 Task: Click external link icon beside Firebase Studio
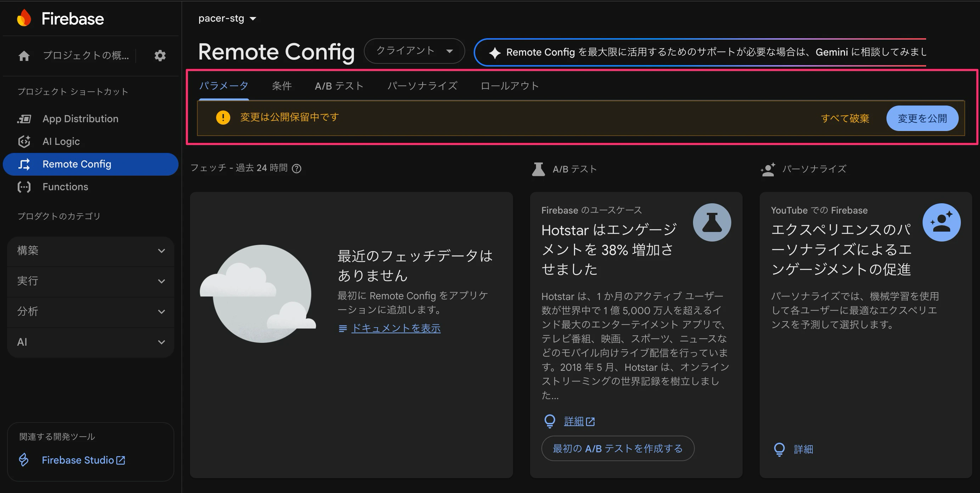pos(120,460)
